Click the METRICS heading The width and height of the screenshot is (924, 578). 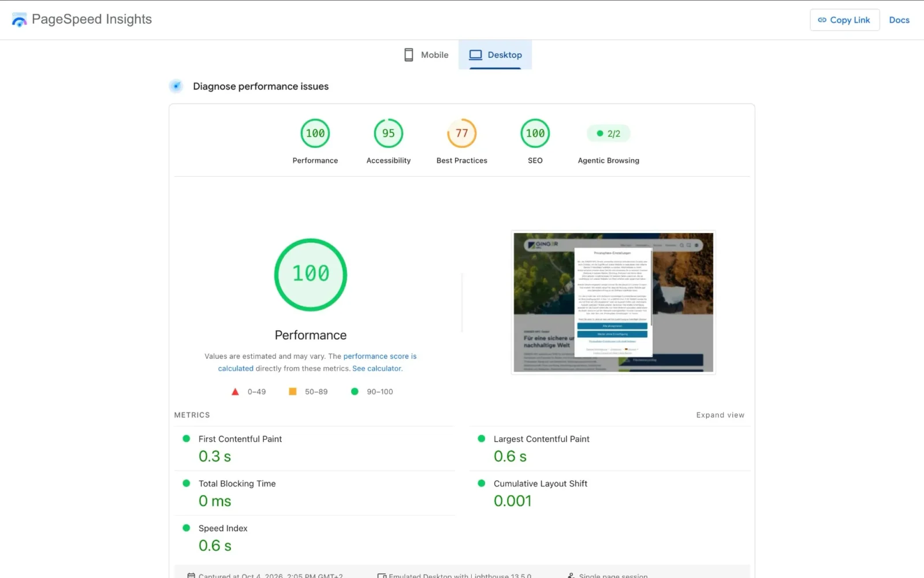pyautogui.click(x=192, y=415)
